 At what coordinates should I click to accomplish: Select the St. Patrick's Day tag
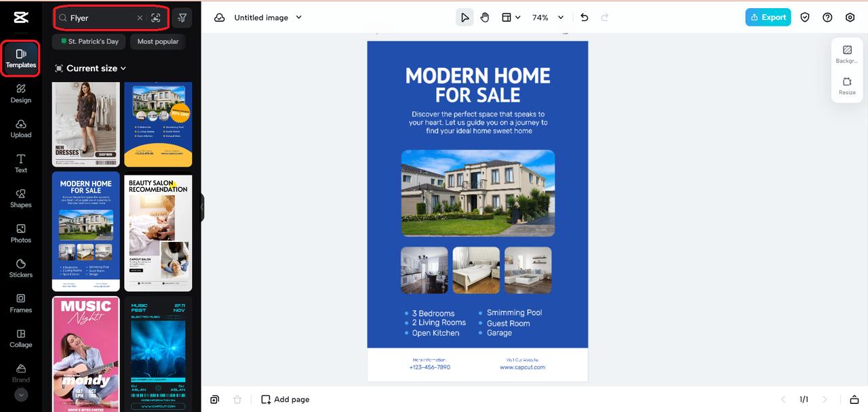pyautogui.click(x=90, y=41)
